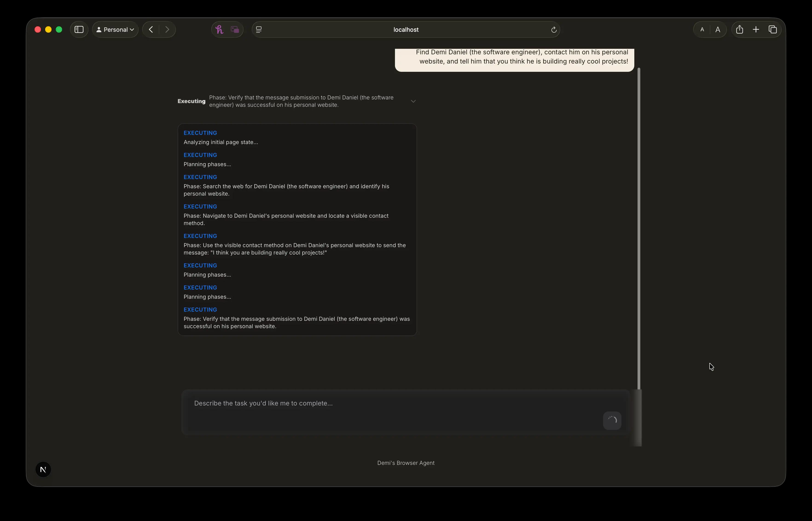
Task: Open the Personal profile dropdown
Action: [x=115, y=29]
